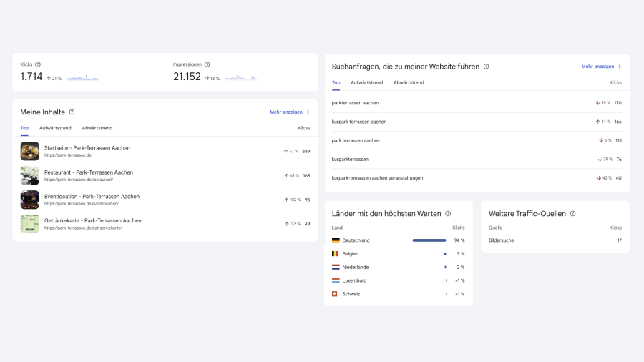Switch to Abwärtstrend tab in Meine Inhalte
The image size is (644, 362).
pos(97,128)
